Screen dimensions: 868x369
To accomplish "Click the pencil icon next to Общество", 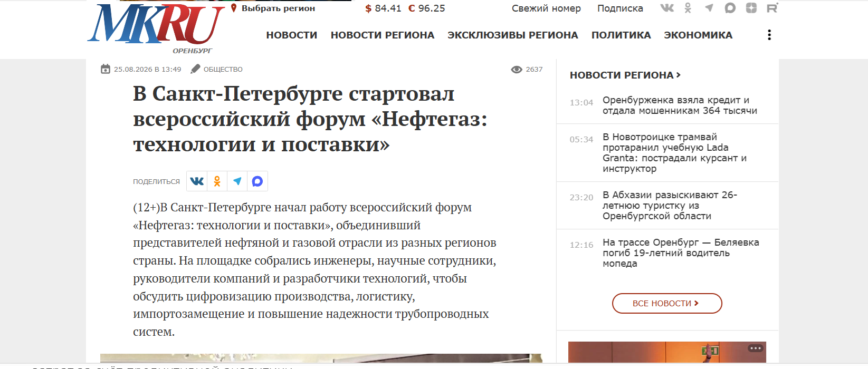I will pyautogui.click(x=195, y=69).
